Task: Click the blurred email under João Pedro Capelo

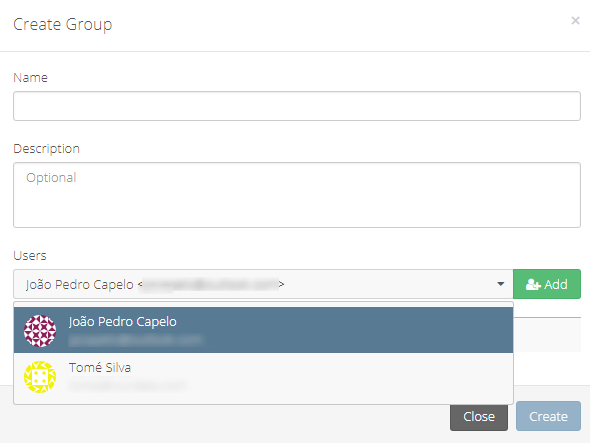Action: pyautogui.click(x=135, y=340)
